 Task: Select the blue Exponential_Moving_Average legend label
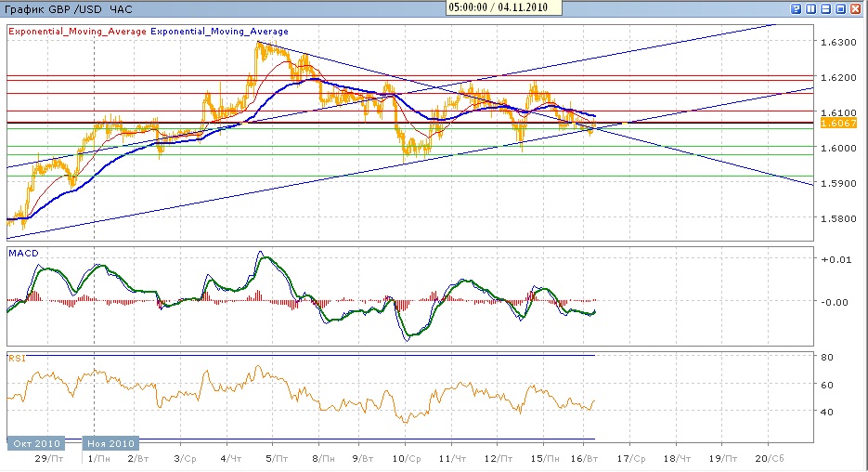click(219, 32)
